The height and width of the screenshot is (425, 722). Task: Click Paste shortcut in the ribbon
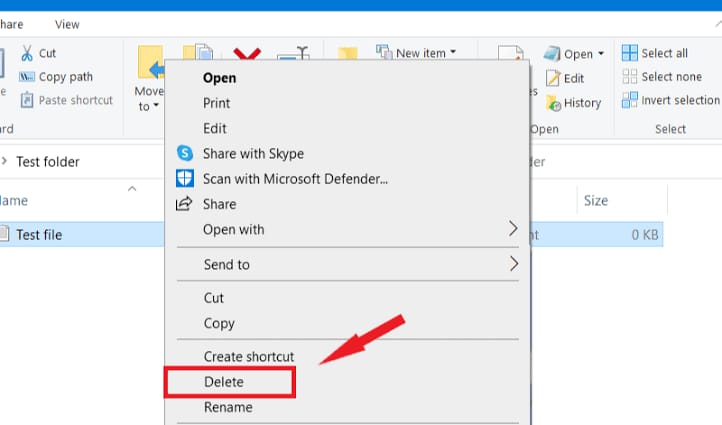tap(66, 100)
